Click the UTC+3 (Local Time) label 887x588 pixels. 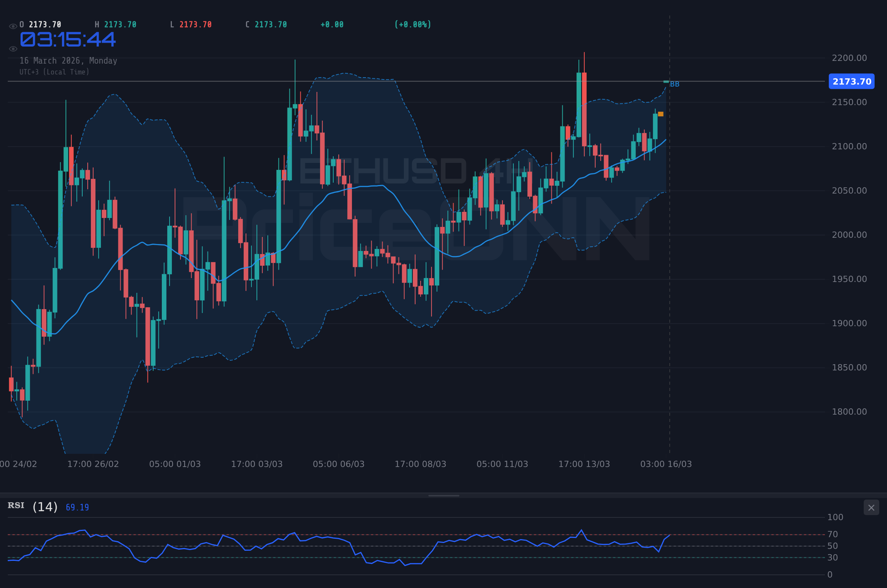click(55, 72)
